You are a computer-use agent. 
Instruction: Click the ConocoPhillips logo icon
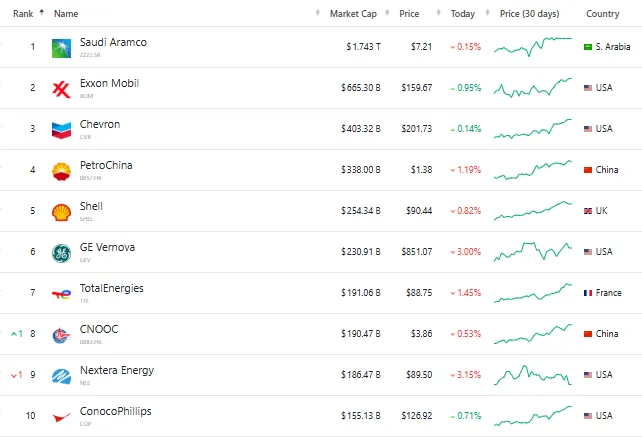click(x=61, y=416)
